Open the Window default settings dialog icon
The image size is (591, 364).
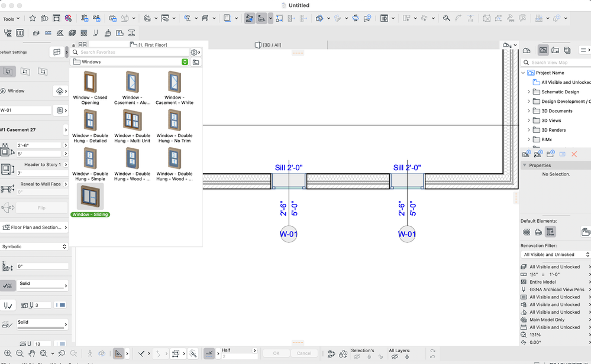coord(57,53)
